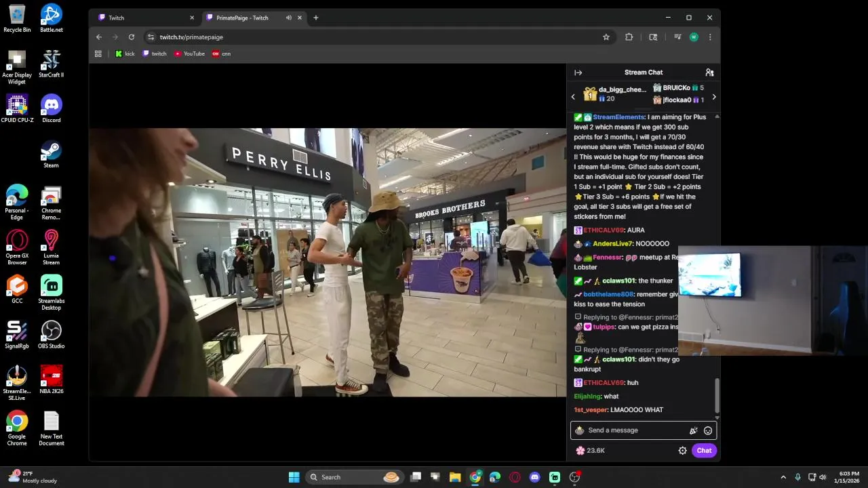Open da_bigg_chee top gifter entry
The width and height of the screenshot is (868, 488).
[x=615, y=94]
